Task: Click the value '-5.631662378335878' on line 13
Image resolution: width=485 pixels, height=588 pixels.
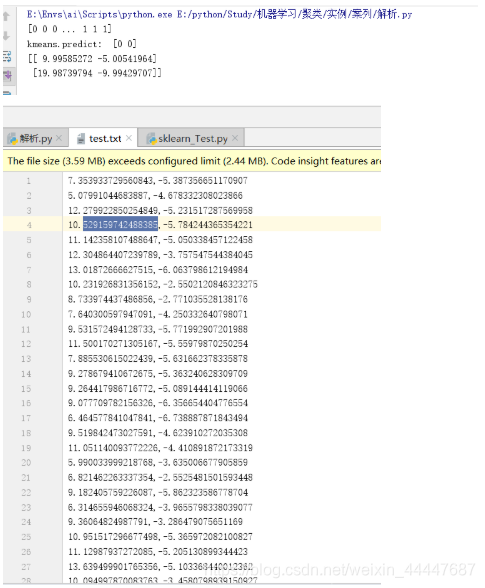Action: pyautogui.click(x=203, y=358)
